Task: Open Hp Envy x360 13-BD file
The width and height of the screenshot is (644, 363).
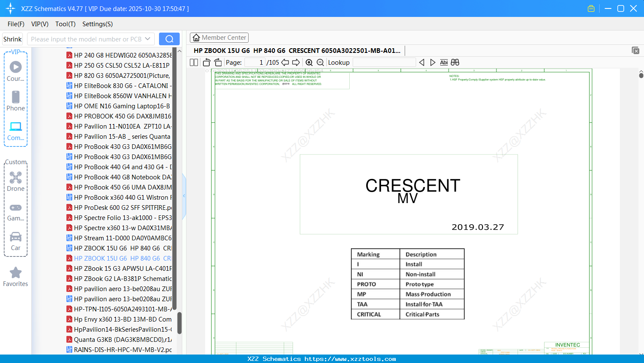Action: click(x=119, y=319)
